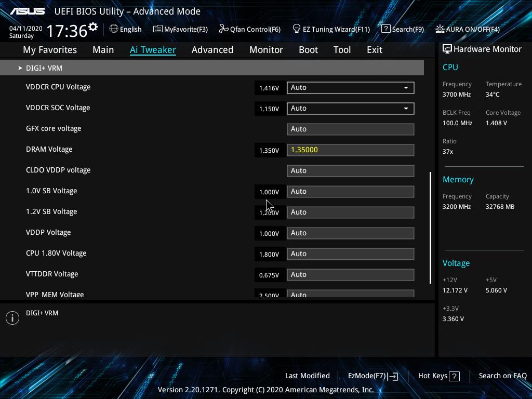Click the VDDP Voltage Auto field
Viewport: 532px width, 399px height.
point(350,233)
